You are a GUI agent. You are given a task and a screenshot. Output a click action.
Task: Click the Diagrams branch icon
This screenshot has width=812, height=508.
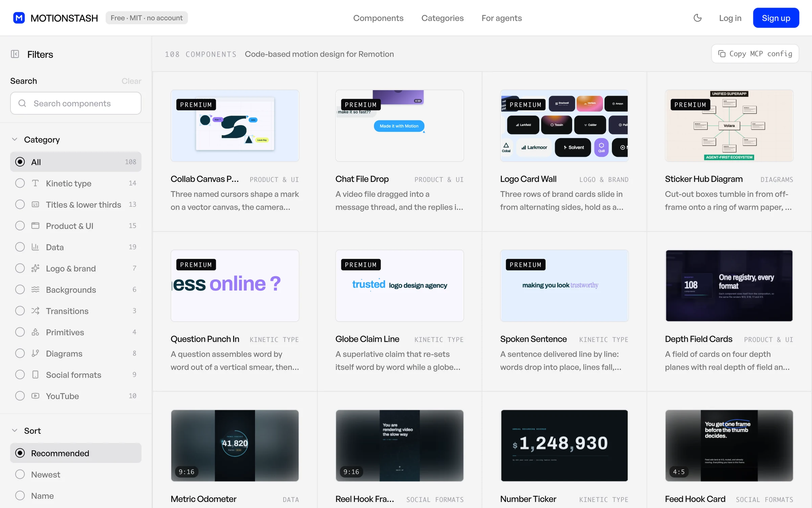pos(35,354)
